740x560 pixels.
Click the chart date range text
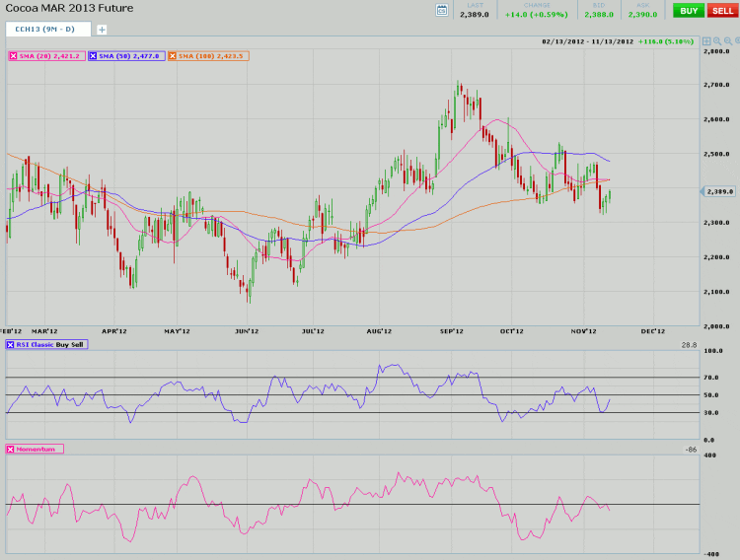586,41
